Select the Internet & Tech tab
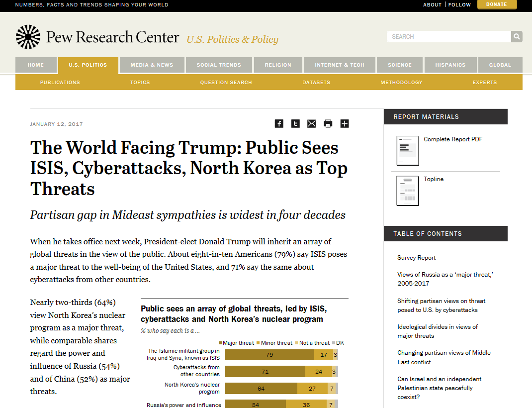Image resolution: width=532 pixels, height=408 pixels. pos(340,65)
